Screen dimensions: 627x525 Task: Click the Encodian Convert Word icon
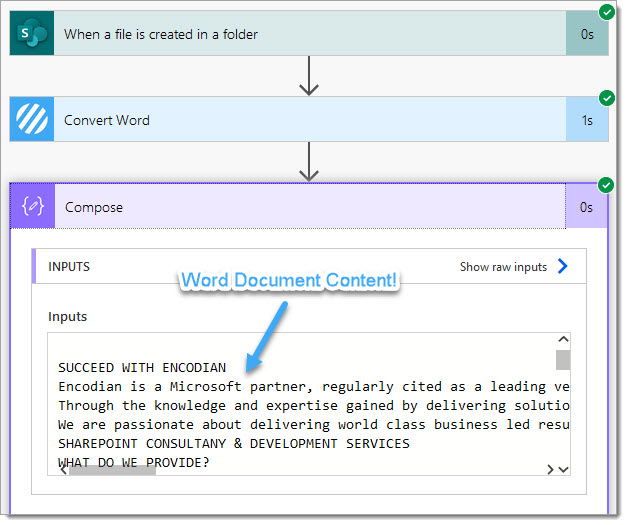32,119
